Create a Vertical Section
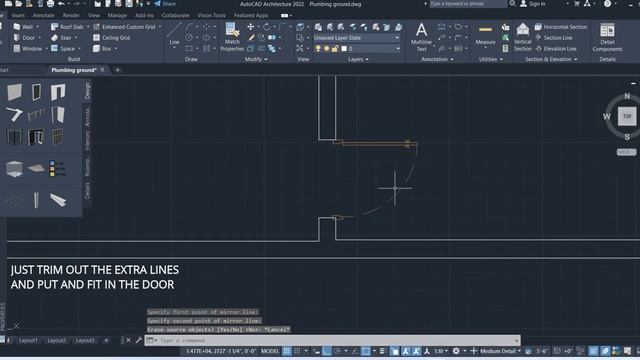Viewport: 640px width, 360px height. pos(522,37)
